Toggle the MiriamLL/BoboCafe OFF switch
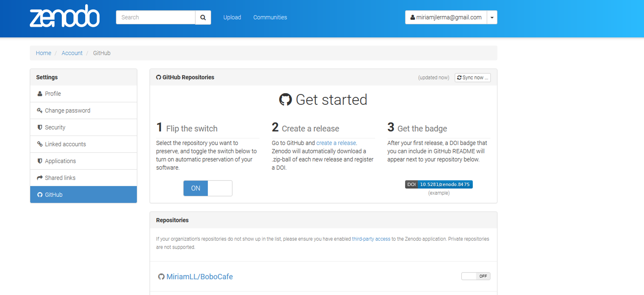 click(x=476, y=276)
